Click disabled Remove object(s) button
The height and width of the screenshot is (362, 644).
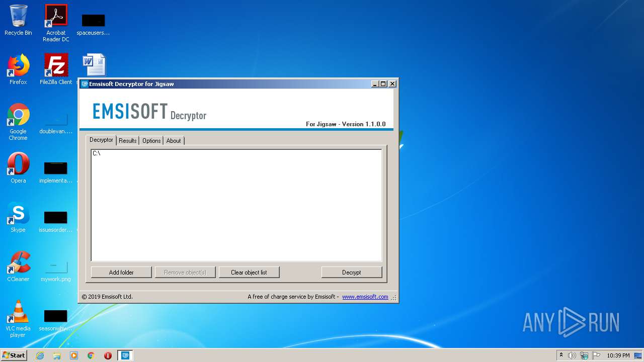tap(185, 272)
